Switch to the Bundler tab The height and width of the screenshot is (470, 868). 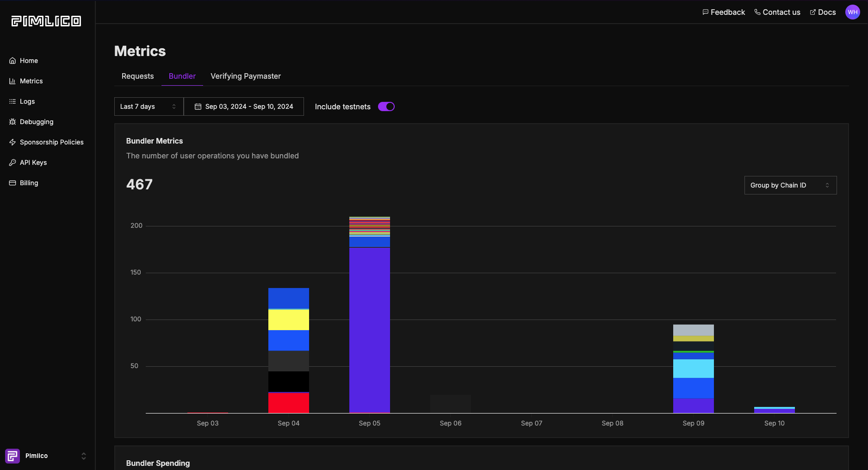(182, 76)
